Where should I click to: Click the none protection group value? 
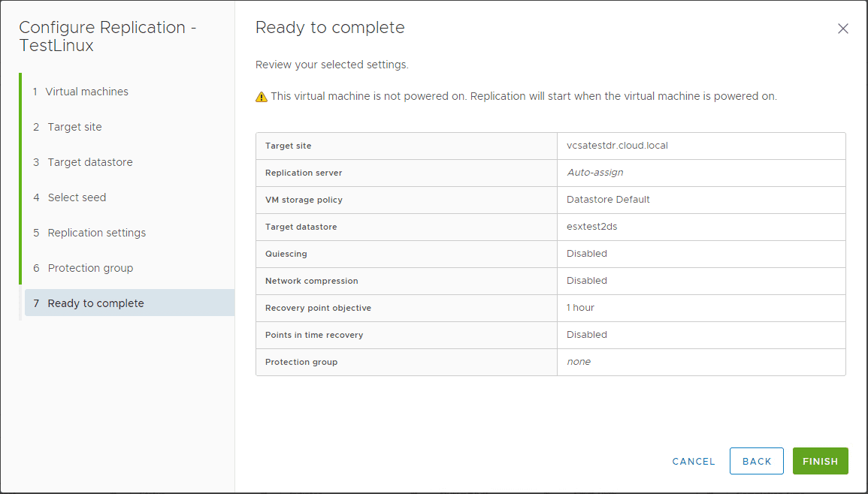coord(579,361)
